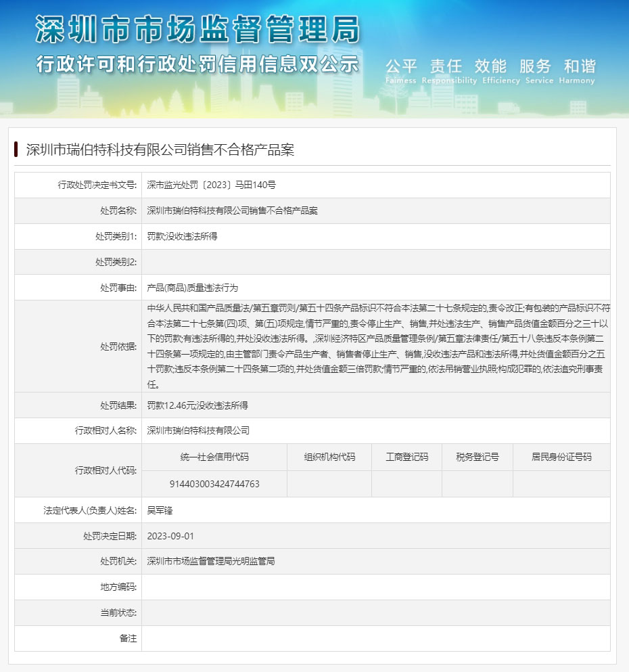The width and height of the screenshot is (629, 672).
Task: Click the 行政相对人名称 value 深圳市瑞伯特科技有限公司
Action: click(x=197, y=430)
